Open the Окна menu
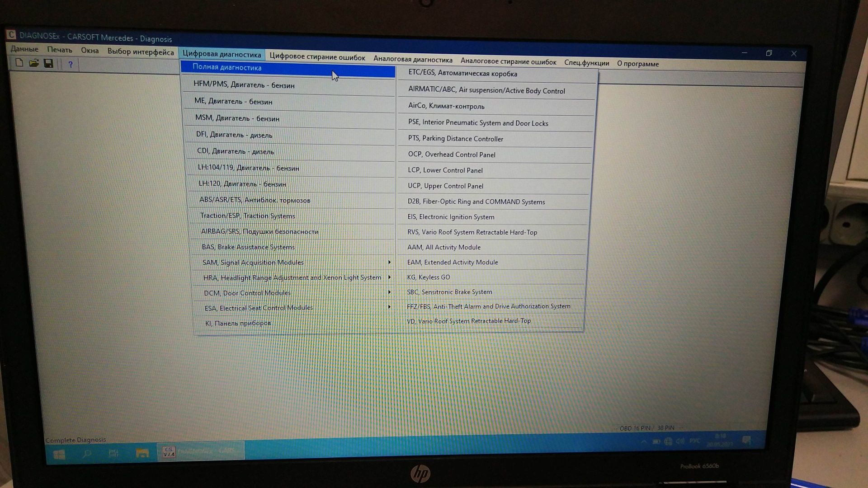 [90, 51]
